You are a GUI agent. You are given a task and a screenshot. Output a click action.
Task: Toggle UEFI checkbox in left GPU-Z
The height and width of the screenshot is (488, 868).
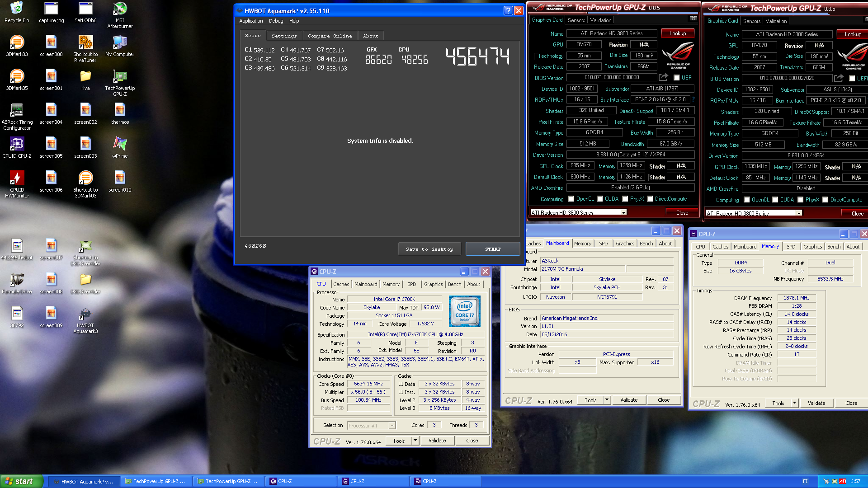tap(677, 78)
